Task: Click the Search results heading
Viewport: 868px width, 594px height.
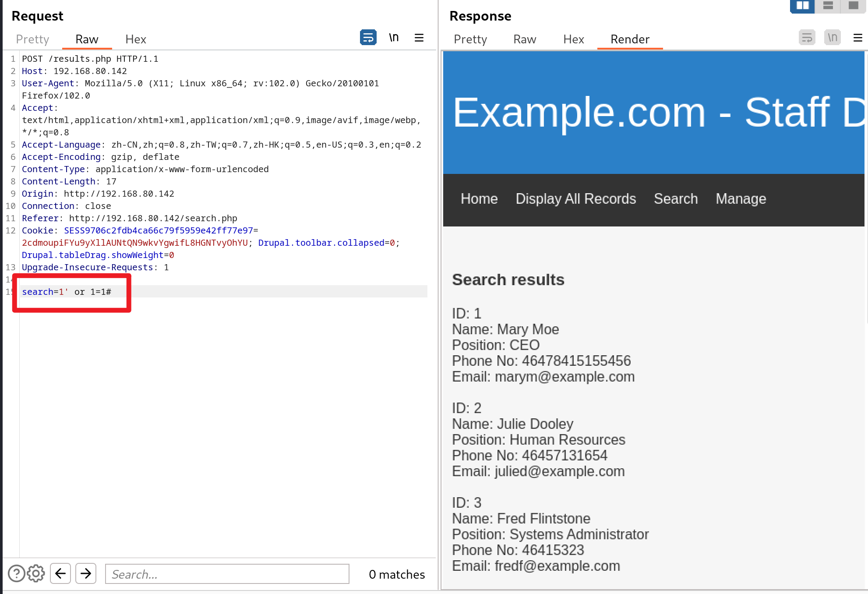Action: click(x=508, y=279)
